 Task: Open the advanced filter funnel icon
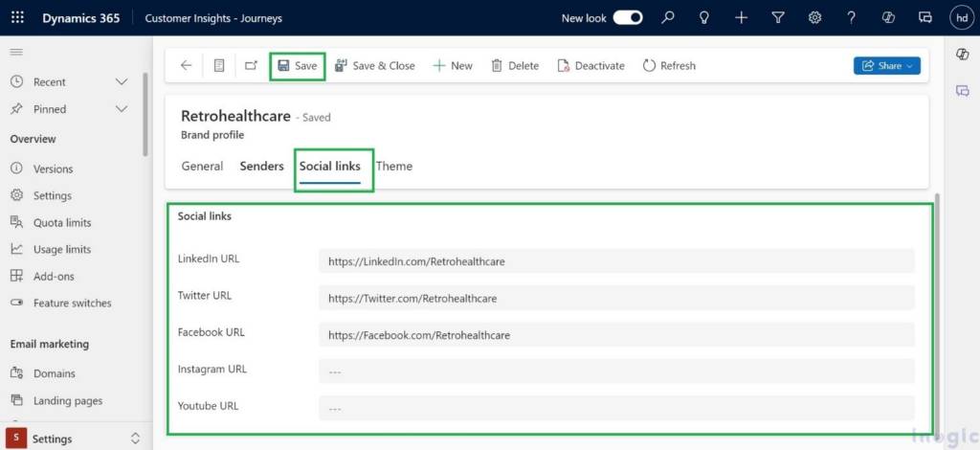point(778,18)
